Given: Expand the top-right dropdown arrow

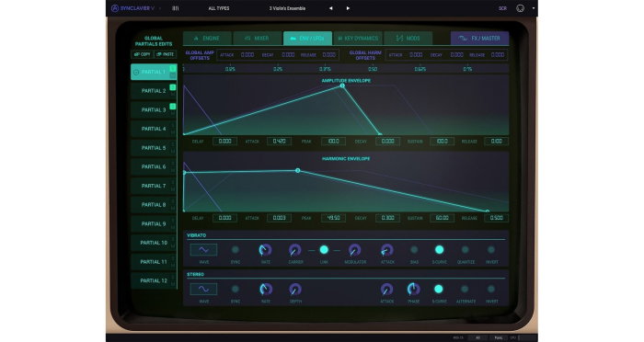Looking at the screenshot, I should tap(533, 8).
